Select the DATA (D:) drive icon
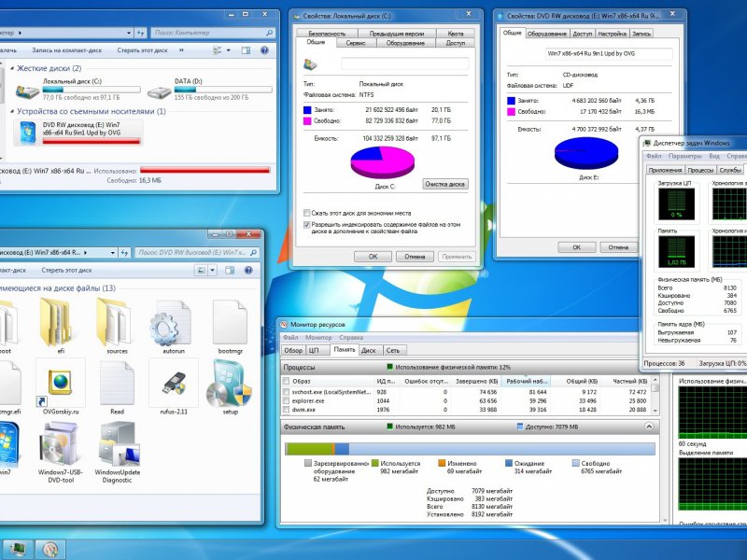The height and width of the screenshot is (560, 747). point(159,91)
